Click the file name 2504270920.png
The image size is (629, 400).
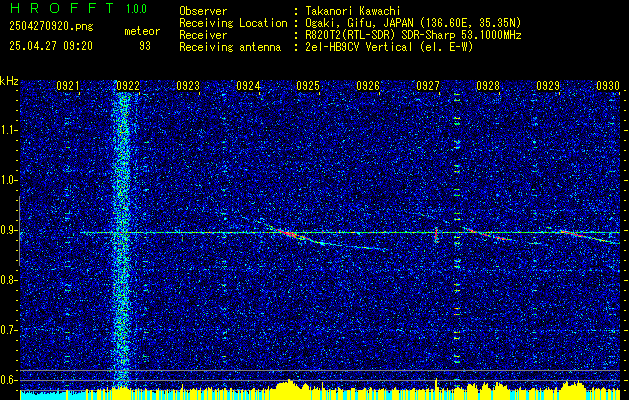click(x=51, y=27)
